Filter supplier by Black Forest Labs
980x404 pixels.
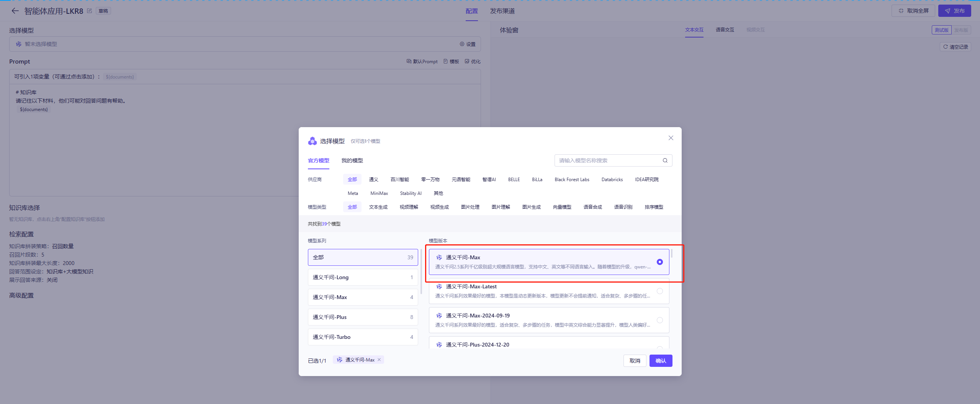point(572,180)
